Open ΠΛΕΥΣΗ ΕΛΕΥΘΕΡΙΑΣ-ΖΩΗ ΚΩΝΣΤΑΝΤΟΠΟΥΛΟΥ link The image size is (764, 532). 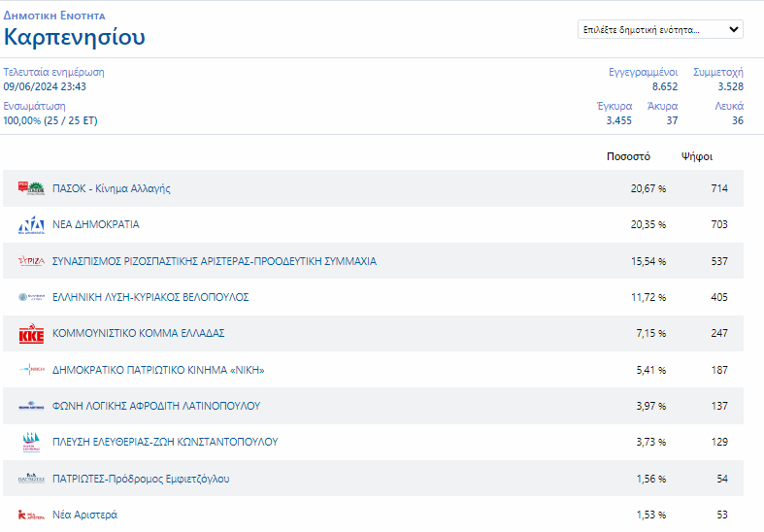pos(165,442)
